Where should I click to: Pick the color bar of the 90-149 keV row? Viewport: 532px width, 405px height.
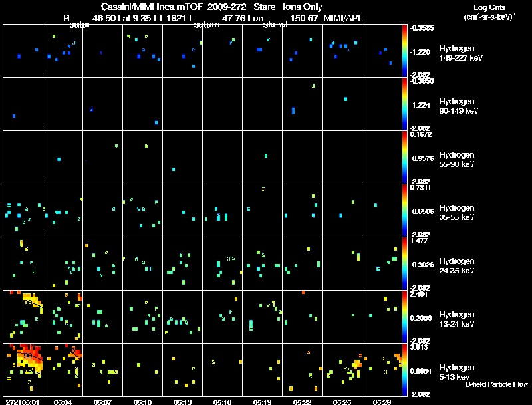point(404,104)
